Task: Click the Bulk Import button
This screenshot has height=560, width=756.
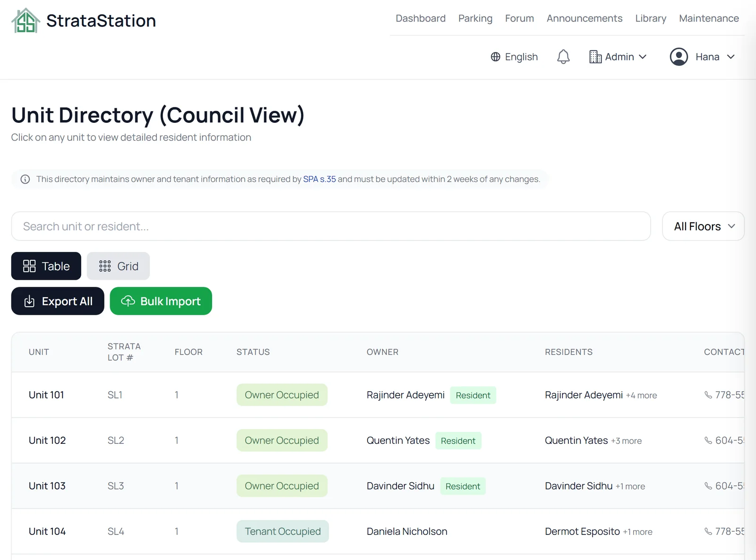Action: tap(161, 301)
